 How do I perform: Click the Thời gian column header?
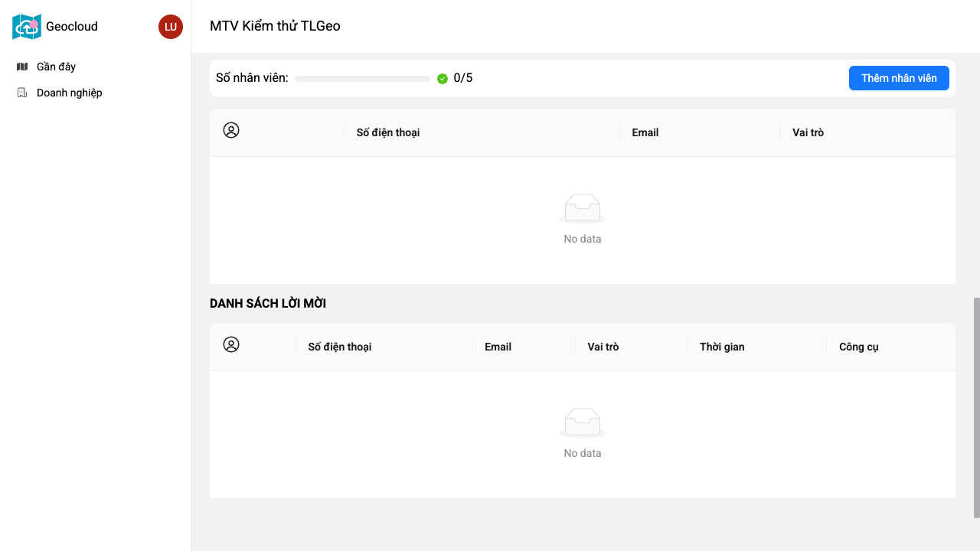(722, 347)
